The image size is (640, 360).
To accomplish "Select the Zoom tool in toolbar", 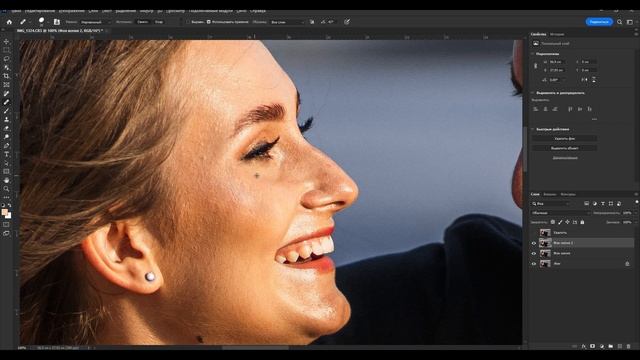I will coord(6,189).
